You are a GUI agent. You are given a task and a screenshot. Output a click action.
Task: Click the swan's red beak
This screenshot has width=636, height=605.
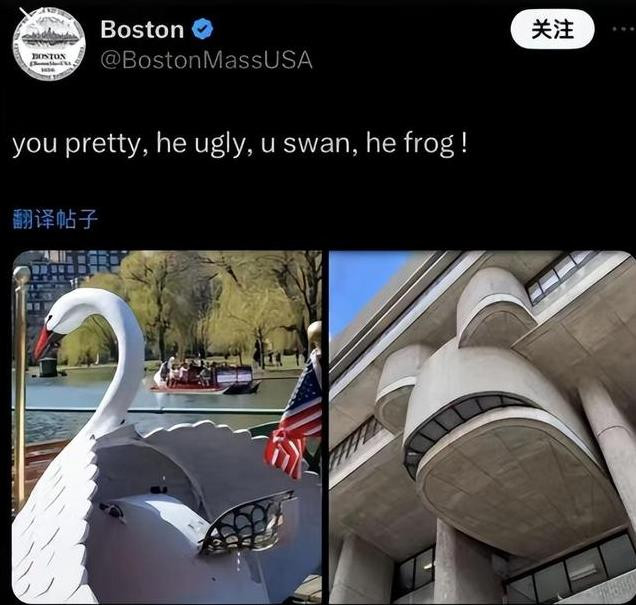coord(46,342)
